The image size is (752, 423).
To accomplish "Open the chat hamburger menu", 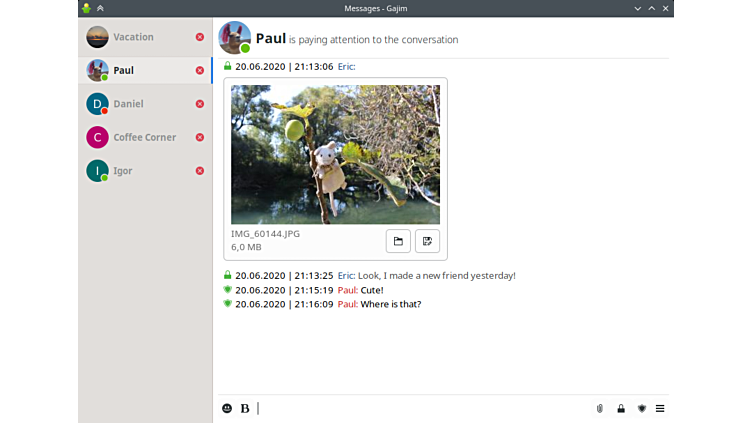I will 660,408.
